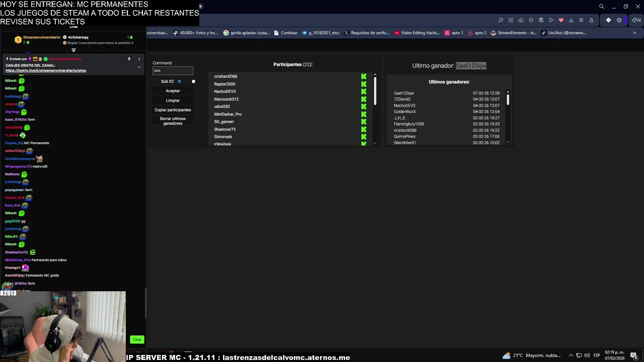Select GoldenRunX in ultimos ganadores
644x362 pixels.
click(405, 112)
